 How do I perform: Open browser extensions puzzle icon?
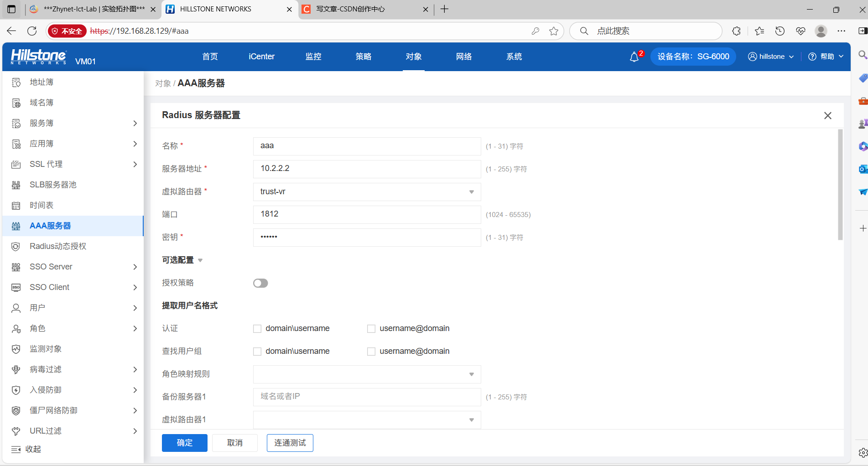pyautogui.click(x=736, y=31)
